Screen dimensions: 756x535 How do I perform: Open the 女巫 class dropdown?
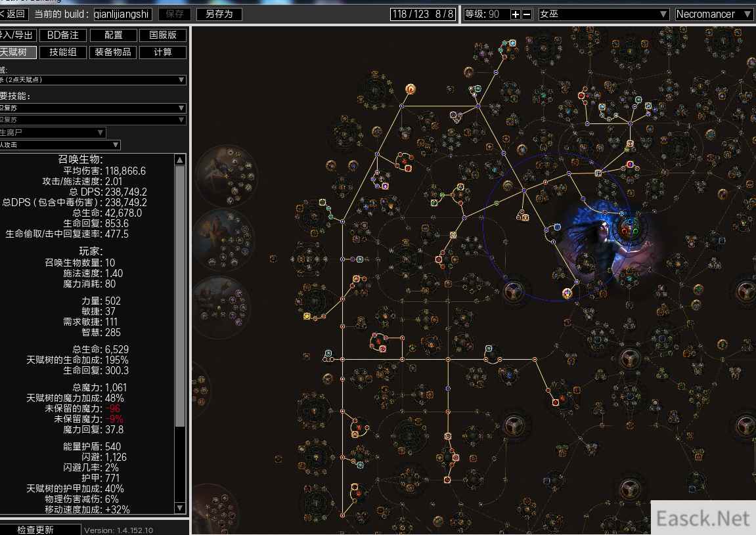coord(604,14)
